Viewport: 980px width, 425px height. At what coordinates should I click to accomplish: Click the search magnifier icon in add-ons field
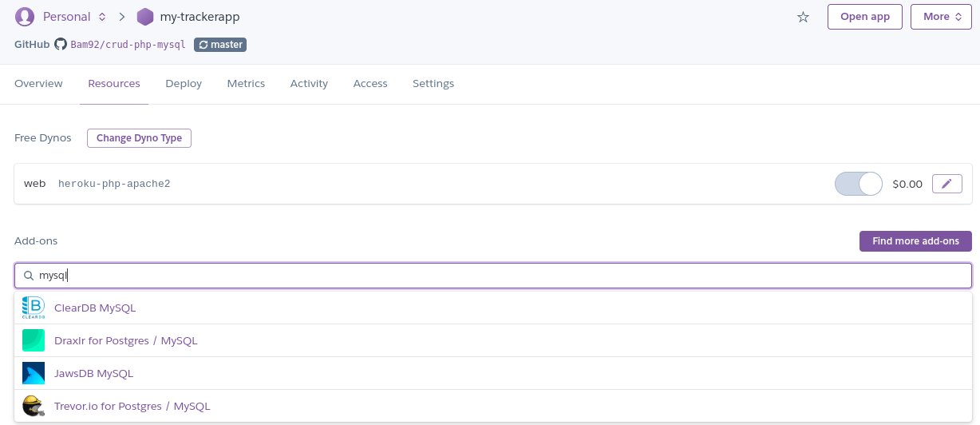click(29, 276)
